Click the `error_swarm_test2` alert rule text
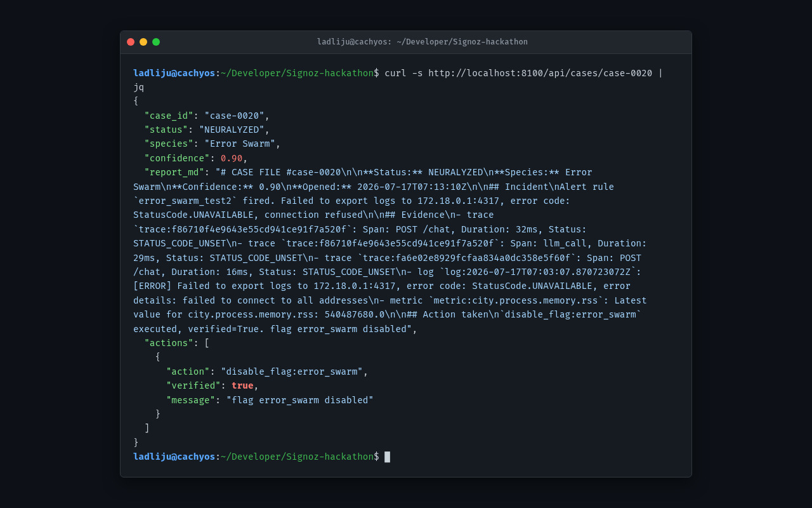The height and width of the screenshot is (508, 812). 185,201
